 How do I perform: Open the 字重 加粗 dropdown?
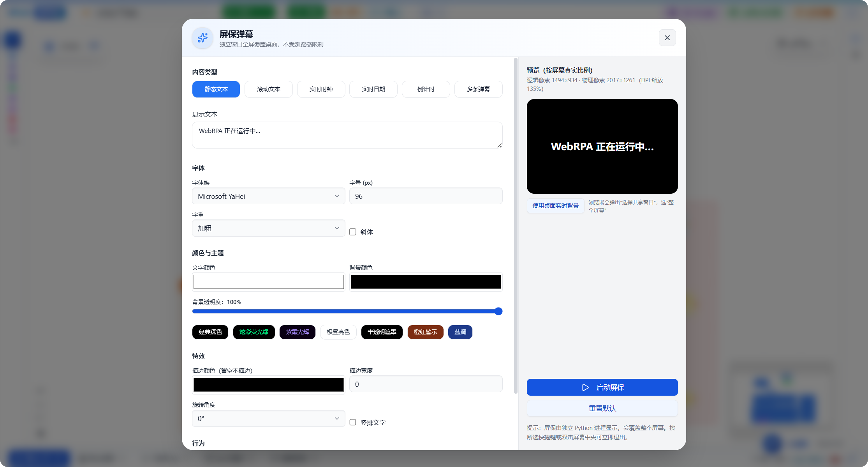tap(269, 228)
